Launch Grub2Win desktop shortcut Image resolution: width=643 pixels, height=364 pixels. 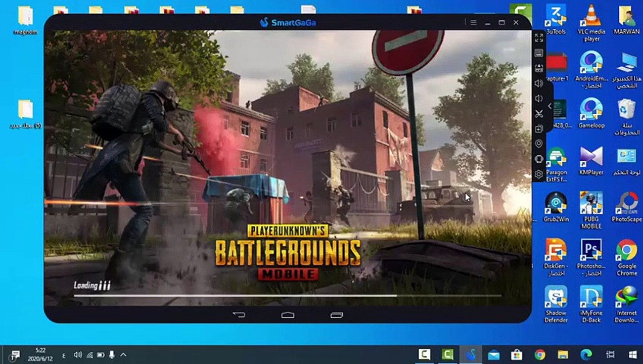pyautogui.click(x=556, y=207)
